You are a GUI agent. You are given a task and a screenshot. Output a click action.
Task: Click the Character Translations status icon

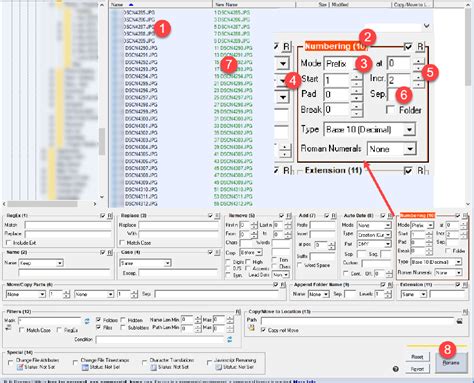click(x=154, y=367)
